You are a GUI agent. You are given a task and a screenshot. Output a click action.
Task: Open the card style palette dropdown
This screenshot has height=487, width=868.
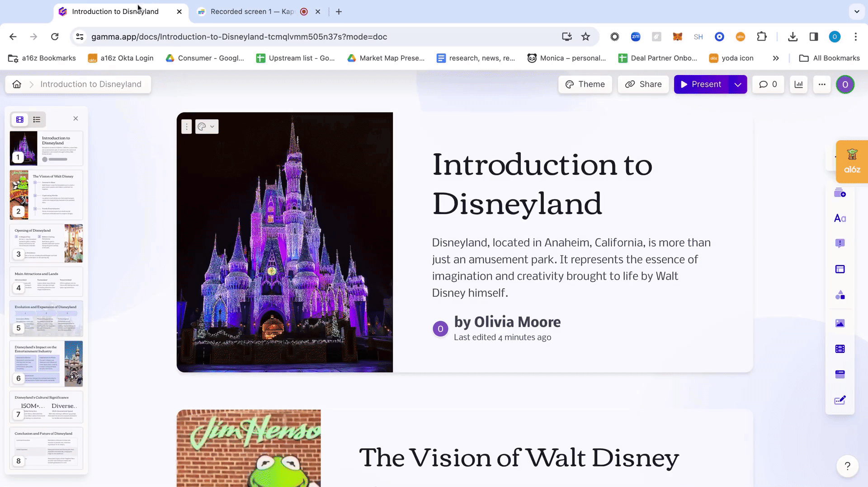[207, 126]
